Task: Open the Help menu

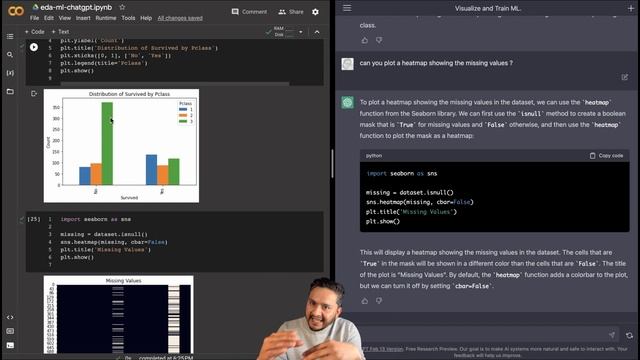Action: coord(146,18)
